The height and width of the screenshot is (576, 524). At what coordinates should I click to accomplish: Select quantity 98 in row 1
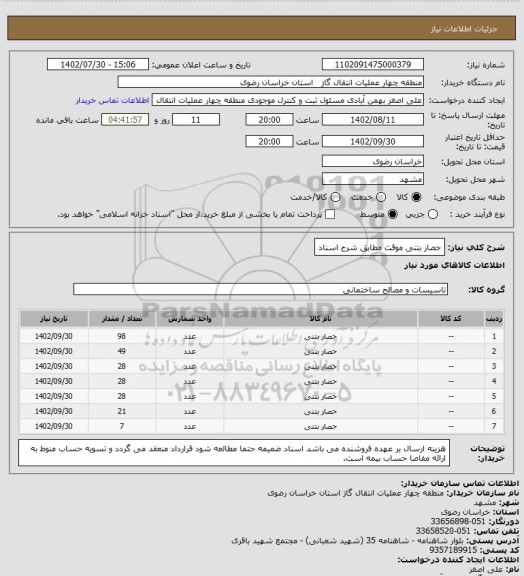pyautogui.click(x=122, y=336)
